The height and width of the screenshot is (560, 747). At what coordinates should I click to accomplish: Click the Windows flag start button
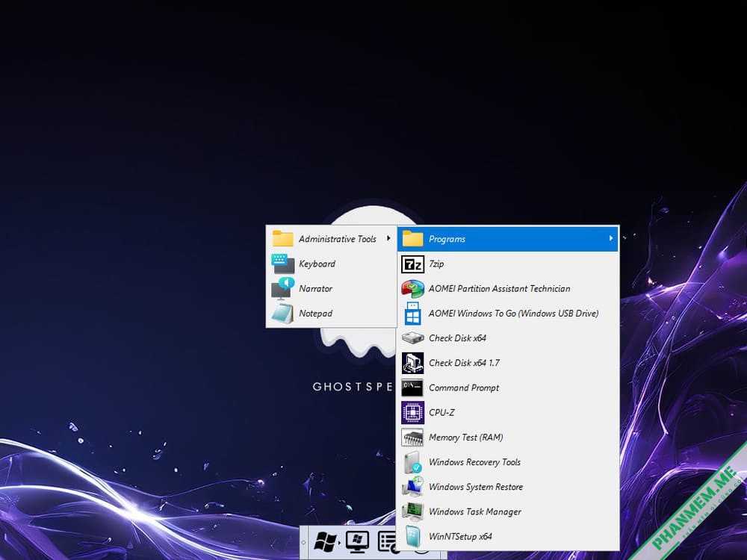326,542
